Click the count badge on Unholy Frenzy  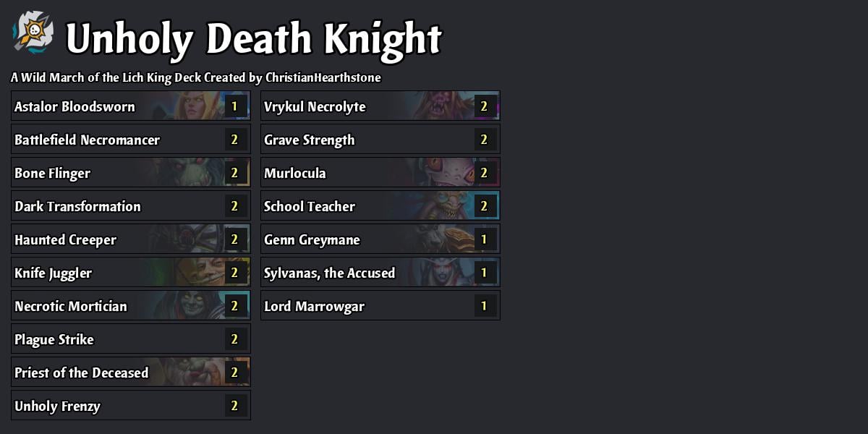coord(234,405)
